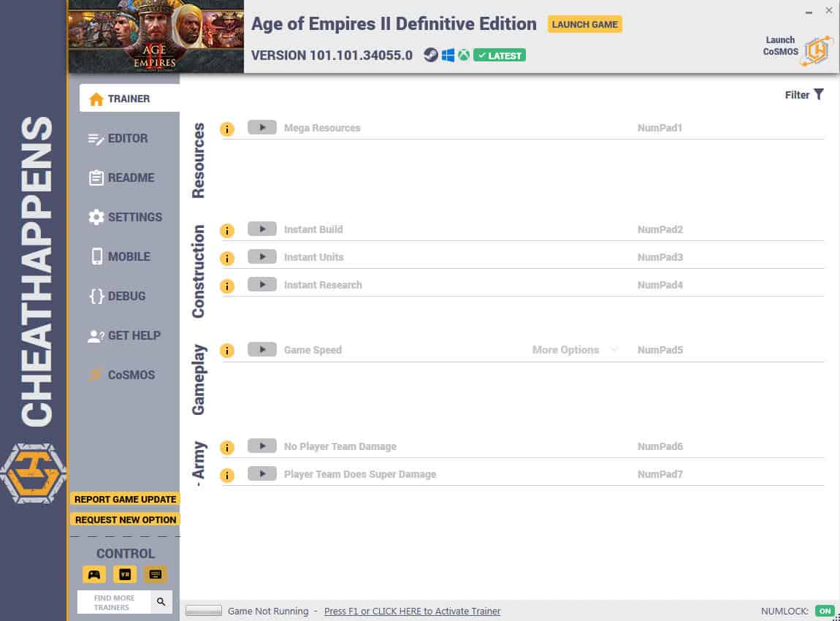Click the Age of Empires II game banner

pyautogui.click(x=156, y=37)
